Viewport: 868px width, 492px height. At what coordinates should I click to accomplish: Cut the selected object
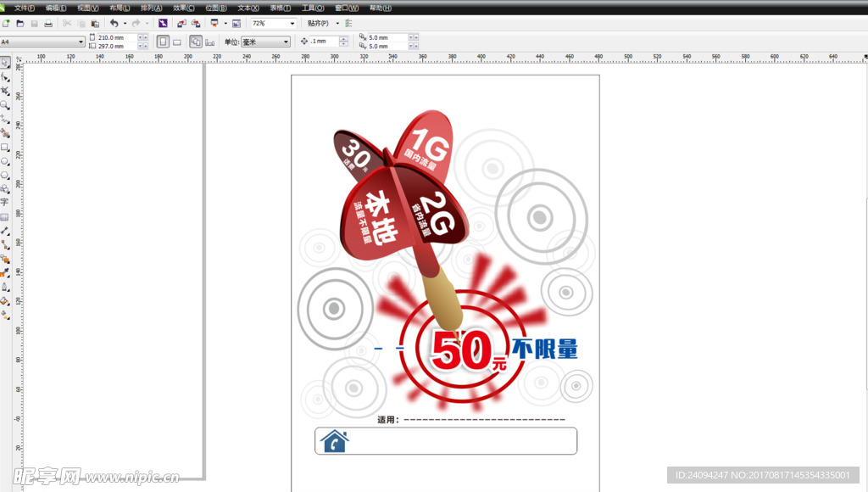point(67,23)
